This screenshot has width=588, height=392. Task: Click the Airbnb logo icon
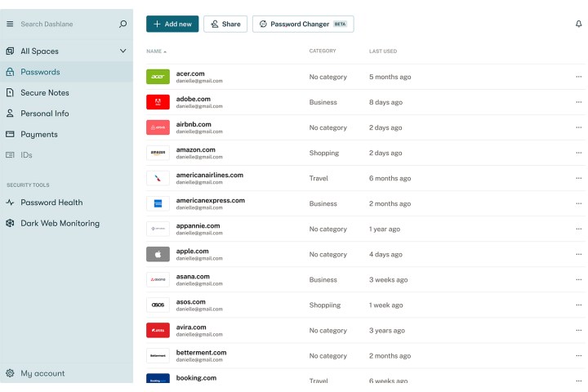158,127
